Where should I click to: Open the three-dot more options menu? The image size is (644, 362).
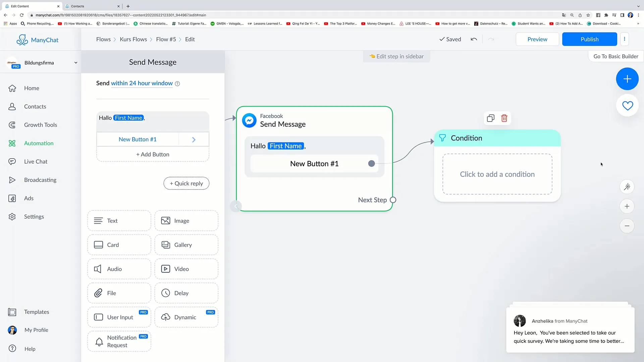624,39
